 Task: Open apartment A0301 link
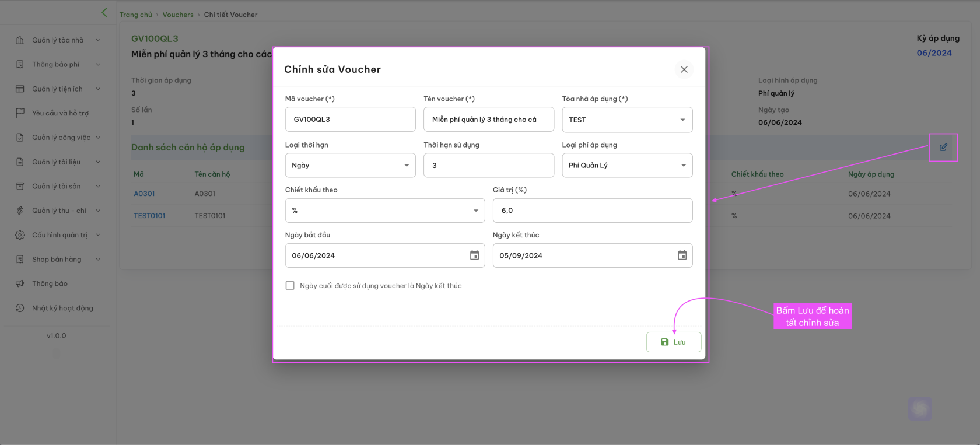point(144,194)
